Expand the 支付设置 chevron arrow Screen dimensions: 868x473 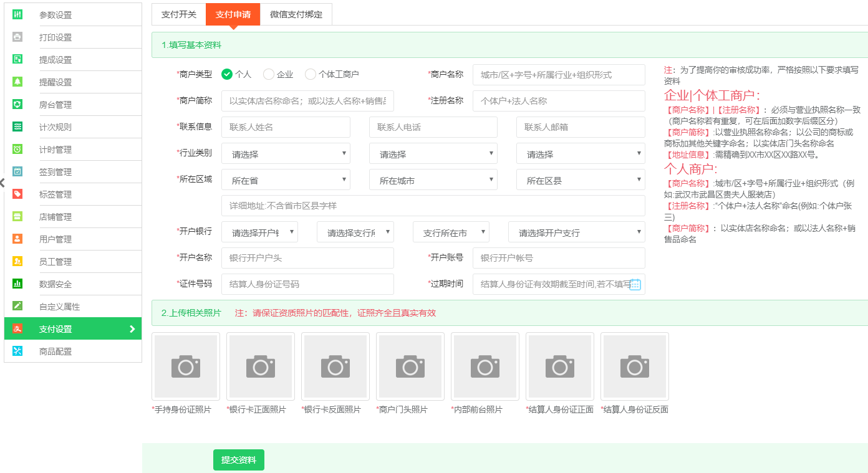pos(132,329)
